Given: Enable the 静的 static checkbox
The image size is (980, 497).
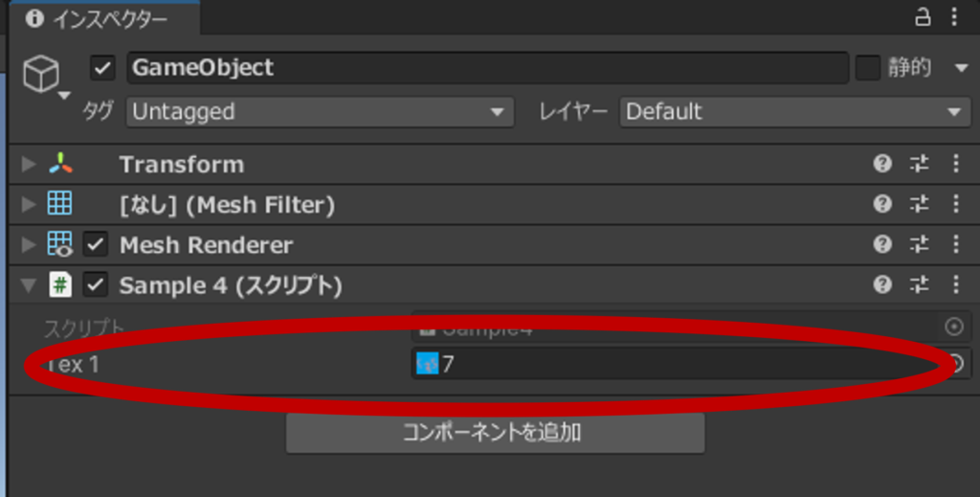Looking at the screenshot, I should pyautogui.click(x=867, y=68).
